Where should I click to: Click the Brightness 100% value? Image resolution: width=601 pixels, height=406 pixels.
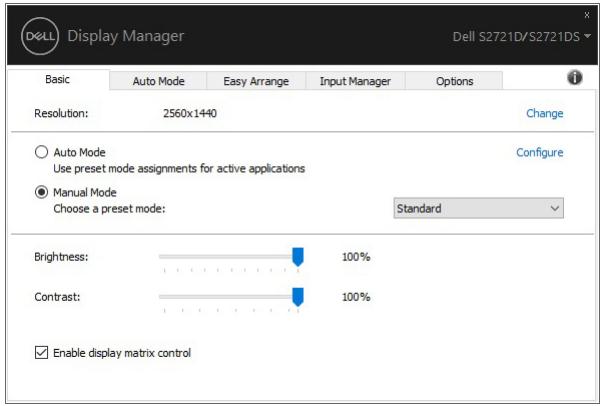tap(356, 256)
